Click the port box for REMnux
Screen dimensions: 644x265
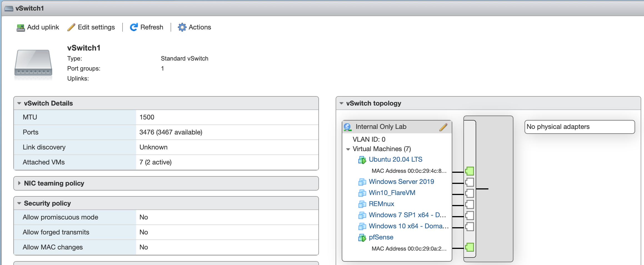[470, 204]
